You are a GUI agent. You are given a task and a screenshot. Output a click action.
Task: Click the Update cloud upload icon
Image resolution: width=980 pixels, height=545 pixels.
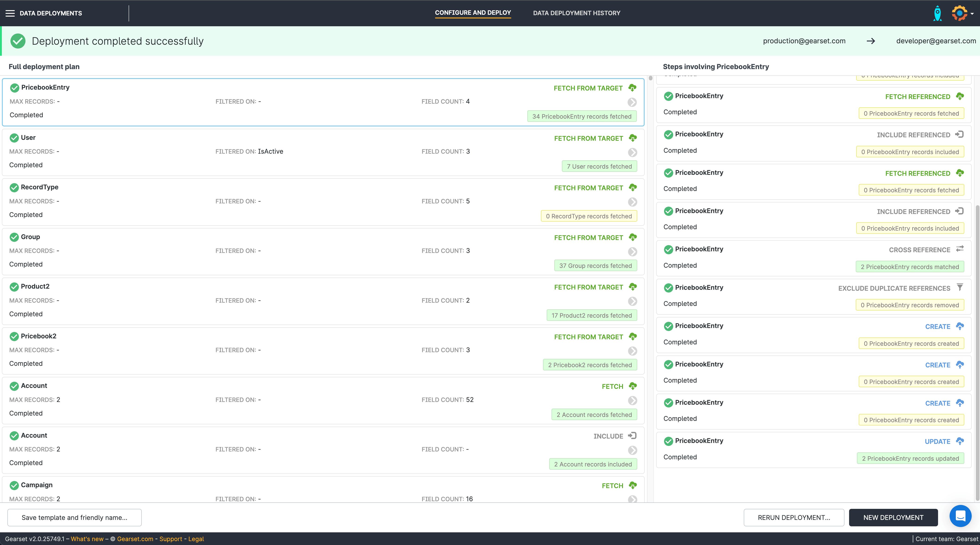click(x=960, y=441)
